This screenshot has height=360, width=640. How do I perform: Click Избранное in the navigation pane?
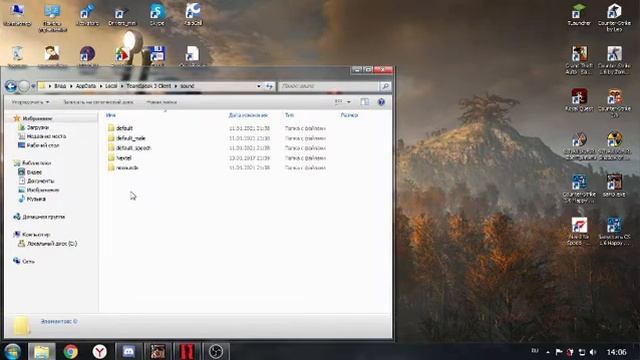click(x=37, y=118)
